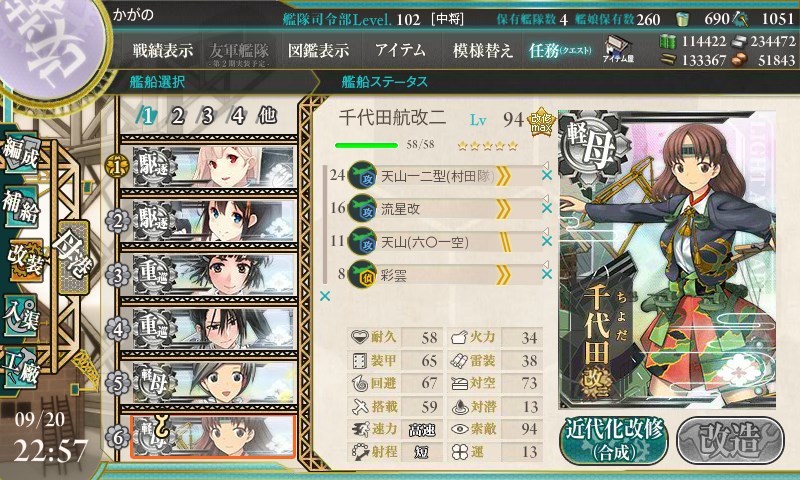Open the アイテム屋 item shop icon

(x=618, y=50)
